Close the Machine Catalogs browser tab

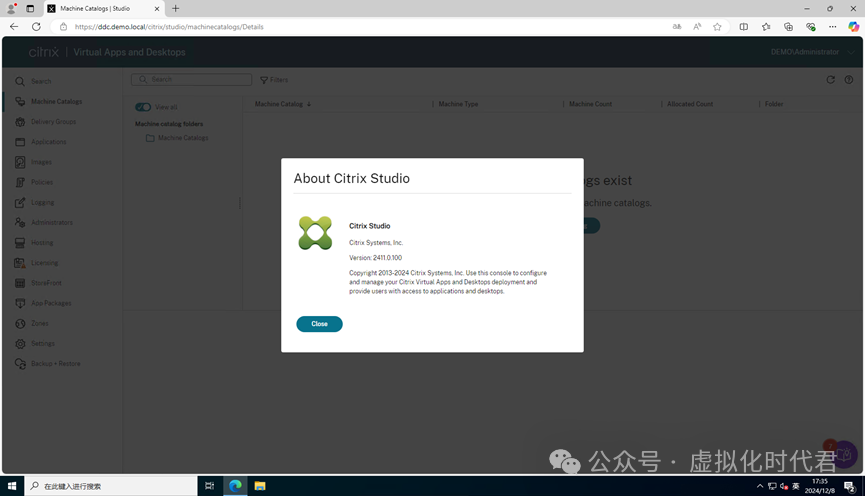pyautogui.click(x=157, y=8)
